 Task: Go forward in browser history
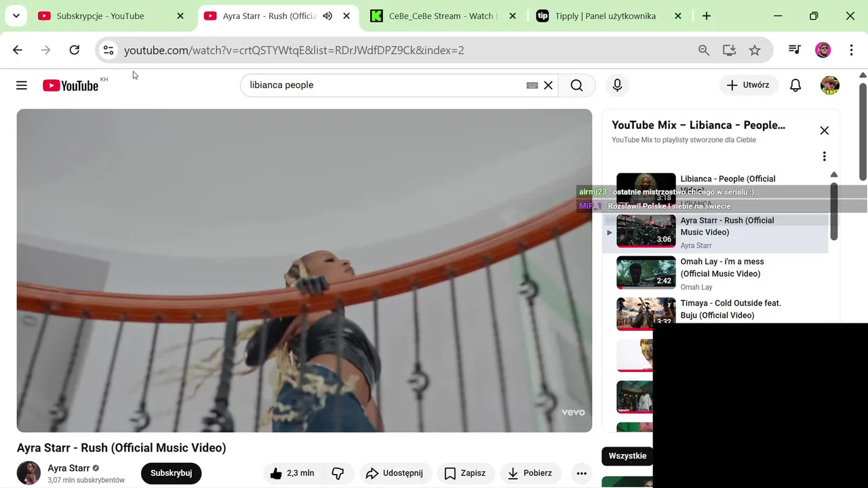click(46, 50)
